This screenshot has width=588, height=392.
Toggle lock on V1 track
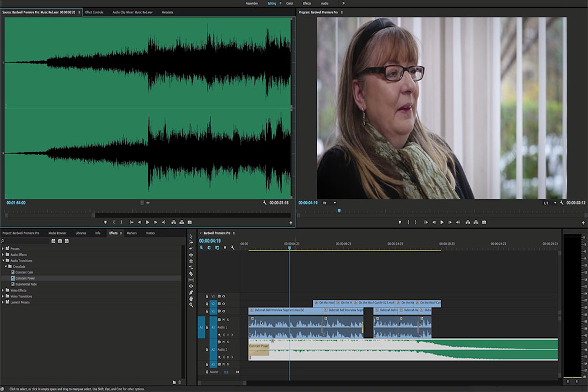[x=206, y=311]
